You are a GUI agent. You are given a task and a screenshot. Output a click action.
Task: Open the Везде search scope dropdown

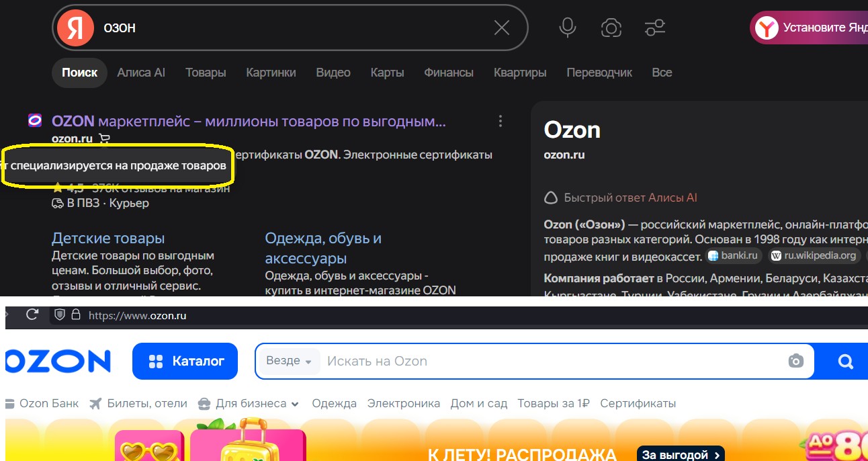tap(289, 361)
